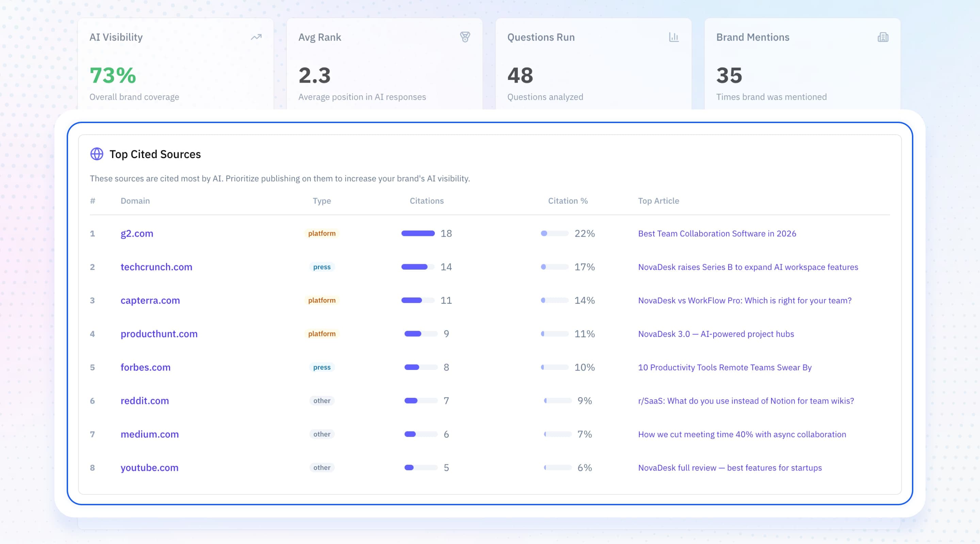Click the 48 Questions Run value

click(520, 75)
